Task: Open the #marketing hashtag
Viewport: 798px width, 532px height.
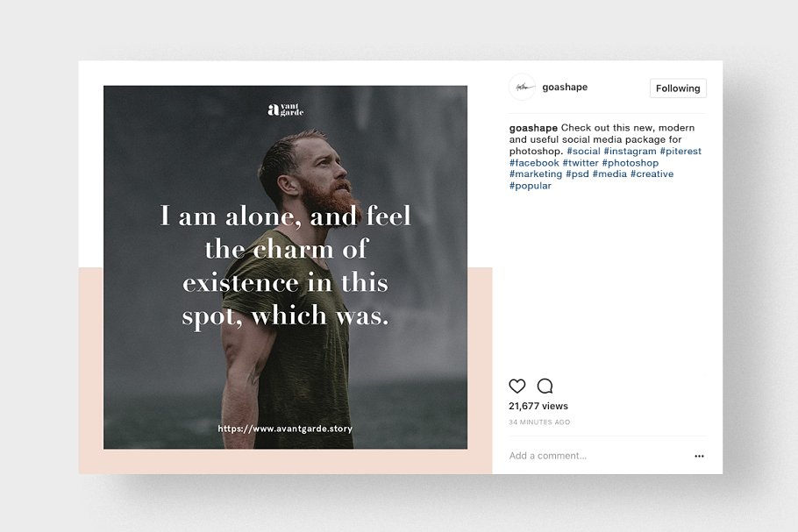Action: click(x=536, y=174)
